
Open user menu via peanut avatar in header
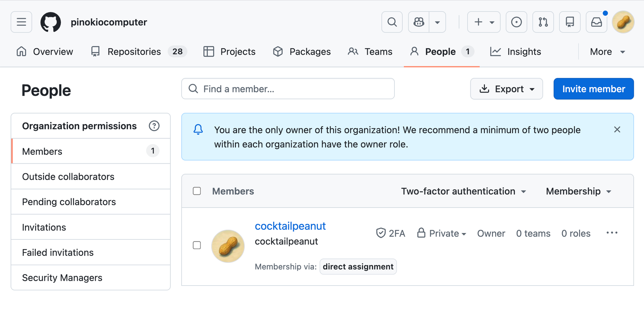point(623,22)
